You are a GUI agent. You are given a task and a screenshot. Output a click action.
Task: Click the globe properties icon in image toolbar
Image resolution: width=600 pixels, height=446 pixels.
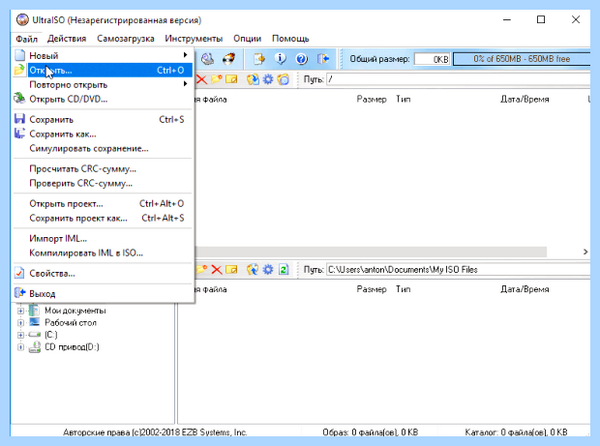tap(253, 79)
